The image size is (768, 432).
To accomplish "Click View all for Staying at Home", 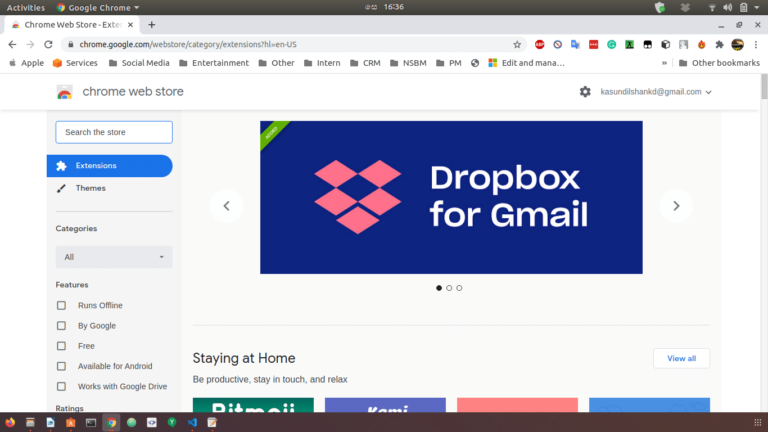I will [x=681, y=359].
